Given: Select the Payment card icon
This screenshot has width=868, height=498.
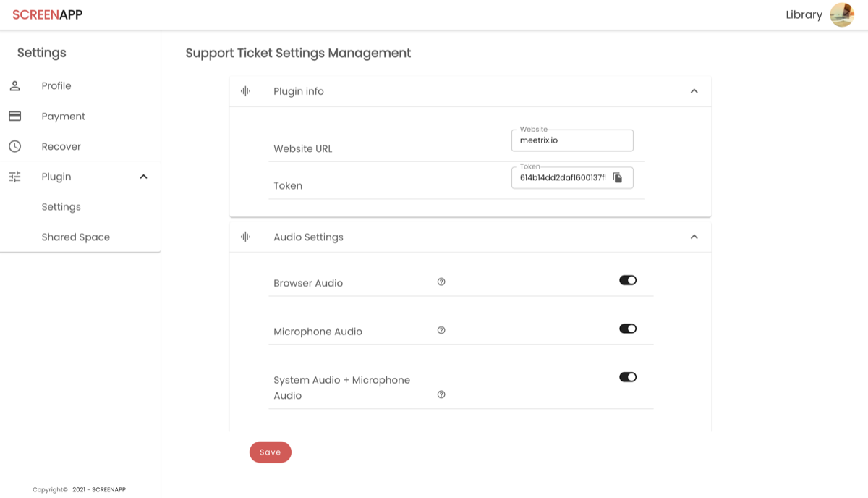Looking at the screenshot, I should 14,116.
